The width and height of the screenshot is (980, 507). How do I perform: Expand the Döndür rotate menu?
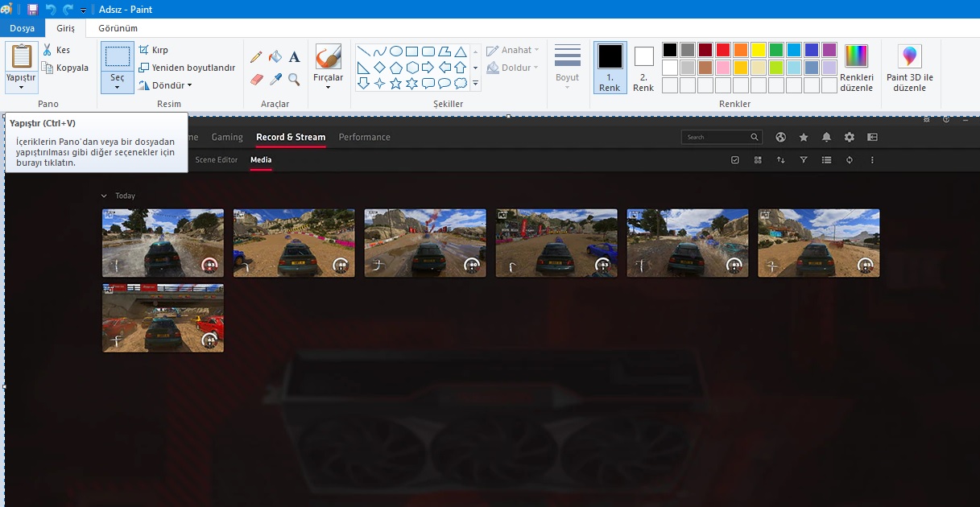click(165, 85)
